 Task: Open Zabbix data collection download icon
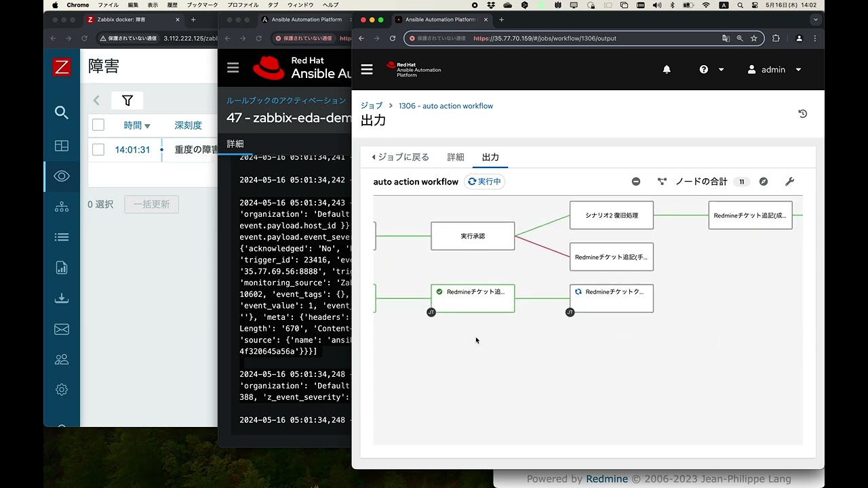pos(62,298)
